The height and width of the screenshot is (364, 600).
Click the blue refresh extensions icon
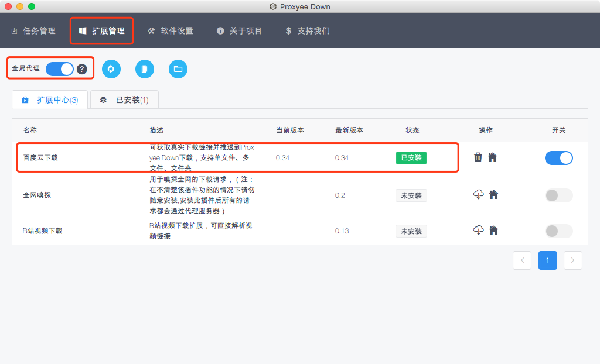pos(111,69)
